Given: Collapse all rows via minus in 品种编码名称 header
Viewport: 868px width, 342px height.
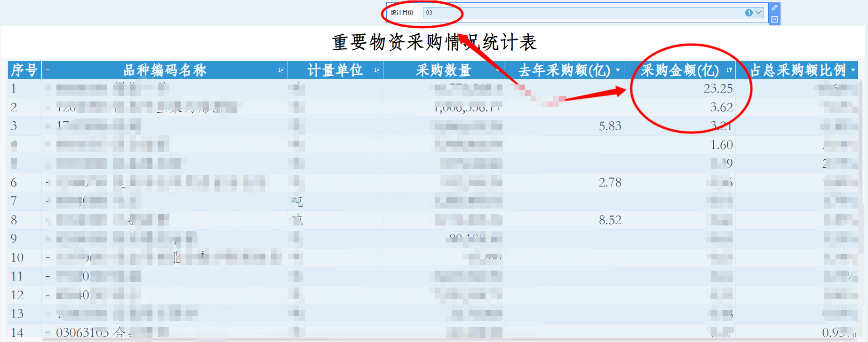Looking at the screenshot, I should (x=48, y=70).
